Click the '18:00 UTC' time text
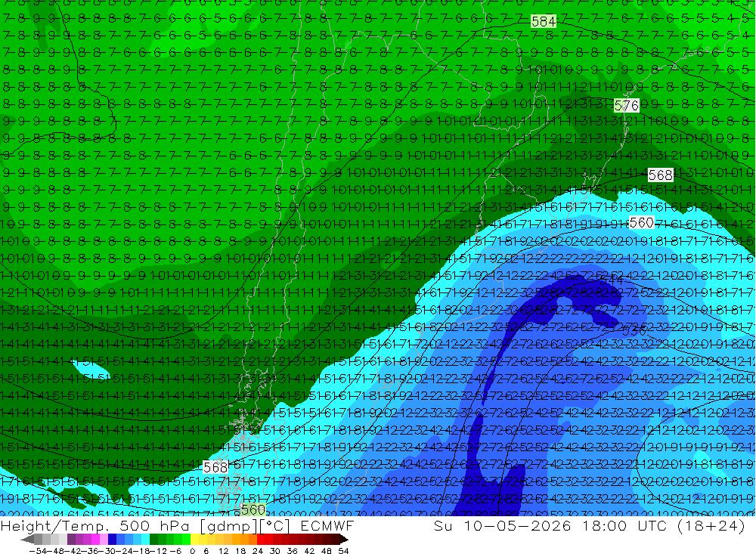This screenshot has width=756, height=554. [624, 525]
